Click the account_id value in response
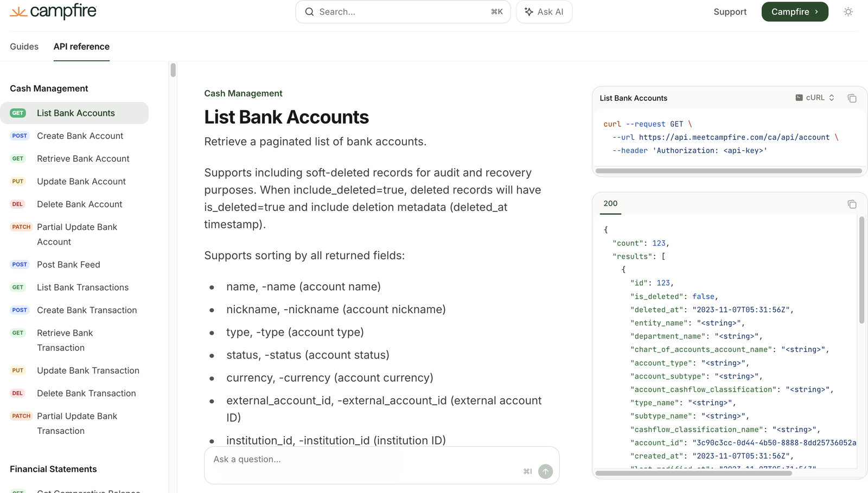 point(774,443)
